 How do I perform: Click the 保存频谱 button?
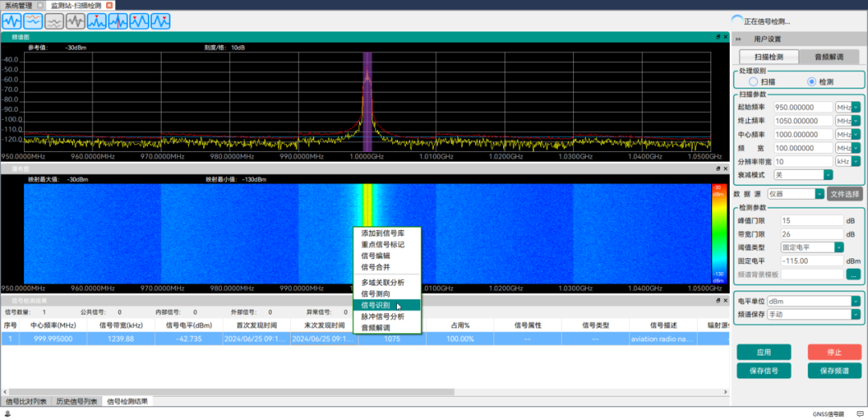click(835, 371)
